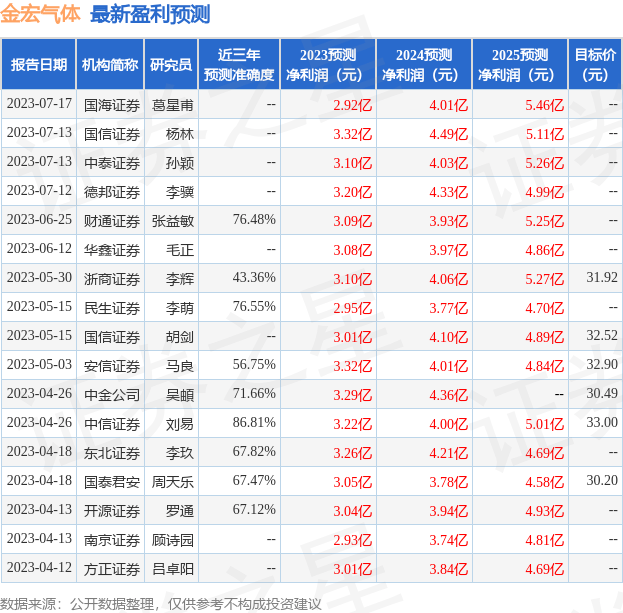
Task: Click institution 中信证券
Action: (x=112, y=424)
